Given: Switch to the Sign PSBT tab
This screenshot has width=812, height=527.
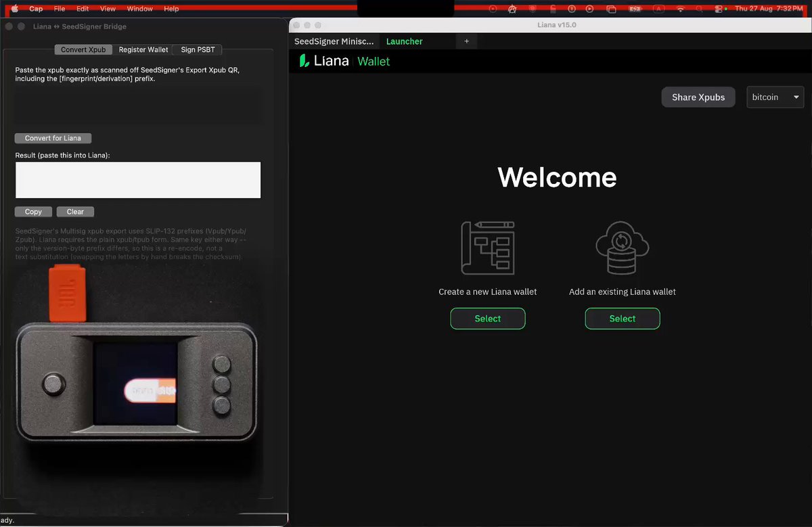Looking at the screenshot, I should pos(198,49).
